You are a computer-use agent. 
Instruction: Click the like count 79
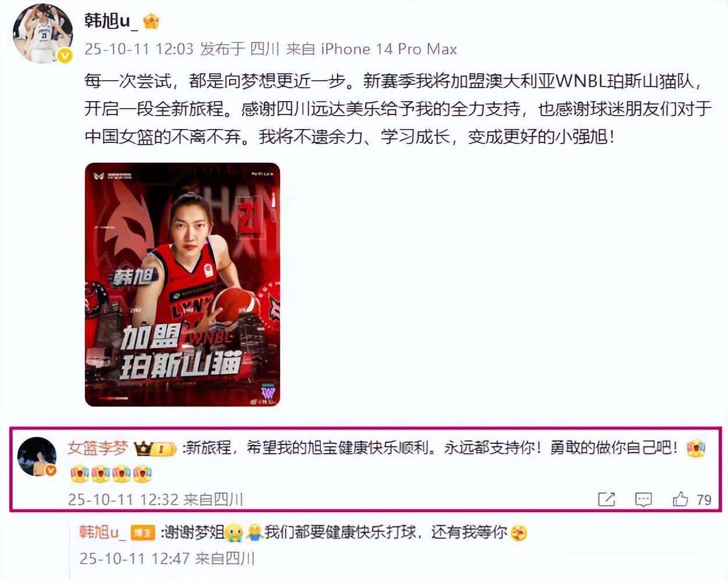click(704, 500)
